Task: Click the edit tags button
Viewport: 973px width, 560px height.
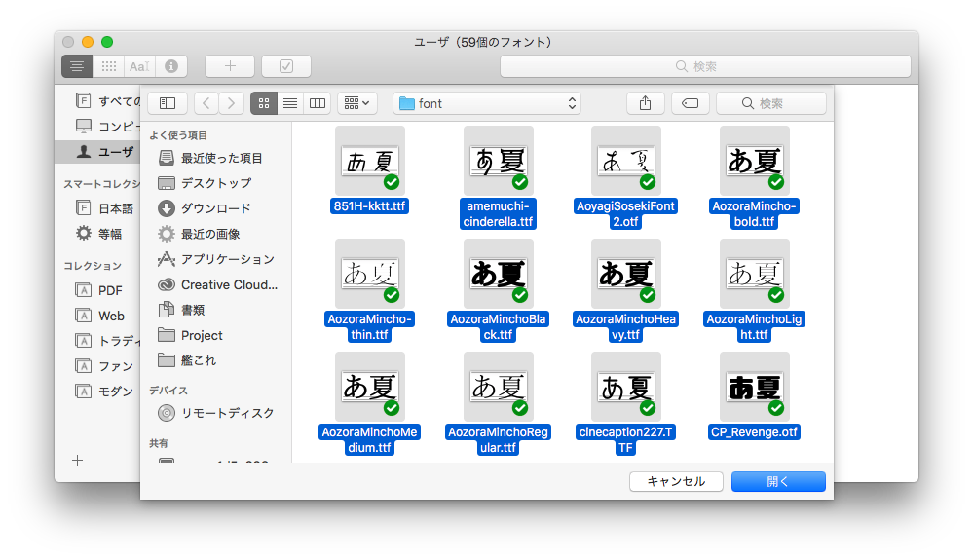Action: click(690, 103)
